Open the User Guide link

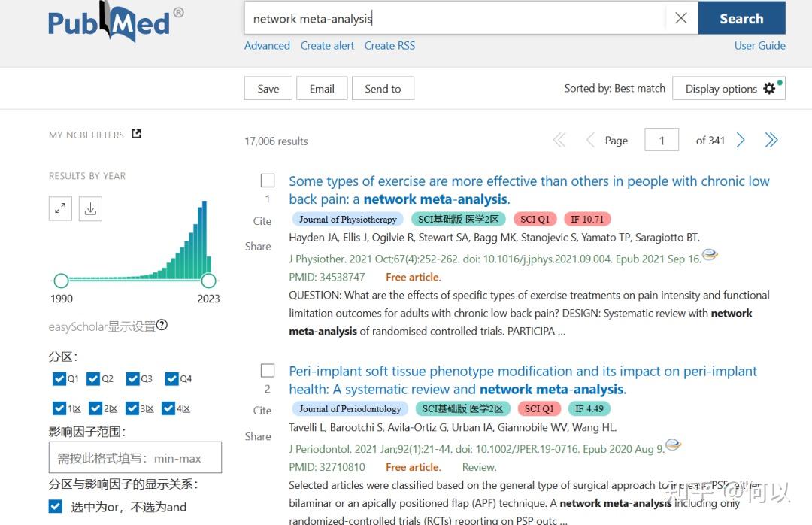click(759, 45)
